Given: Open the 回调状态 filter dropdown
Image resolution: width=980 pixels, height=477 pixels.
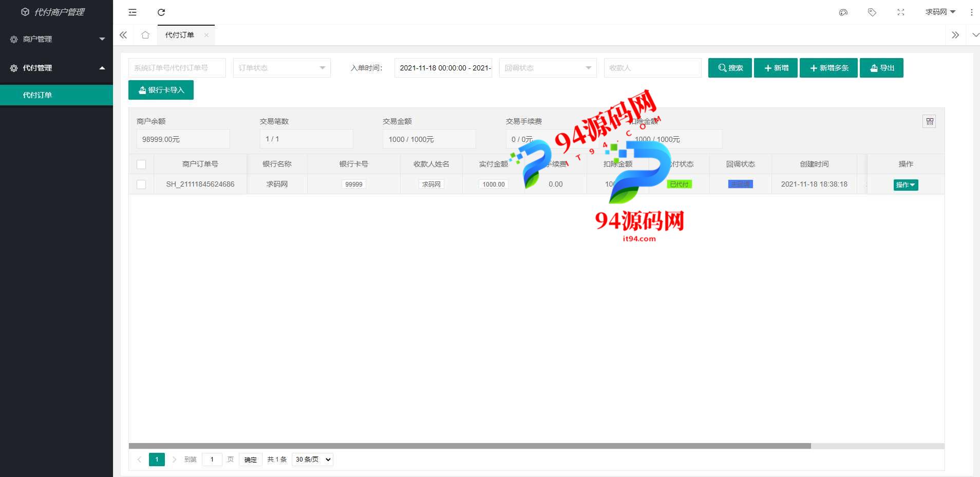Looking at the screenshot, I should coord(548,68).
